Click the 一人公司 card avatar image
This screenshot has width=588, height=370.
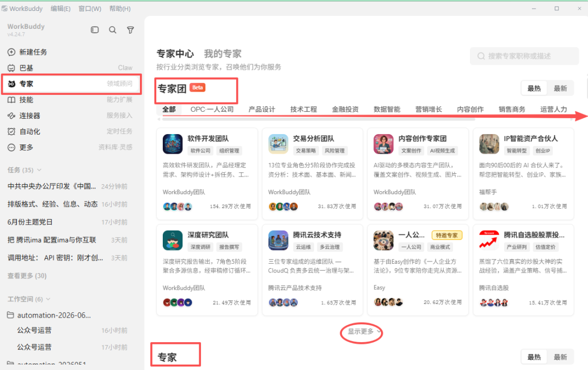[384, 240]
